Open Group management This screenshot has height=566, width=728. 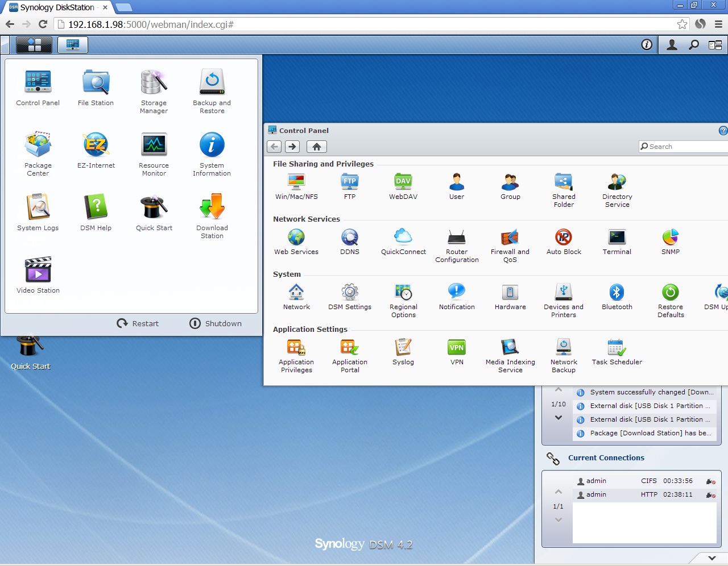(510, 187)
